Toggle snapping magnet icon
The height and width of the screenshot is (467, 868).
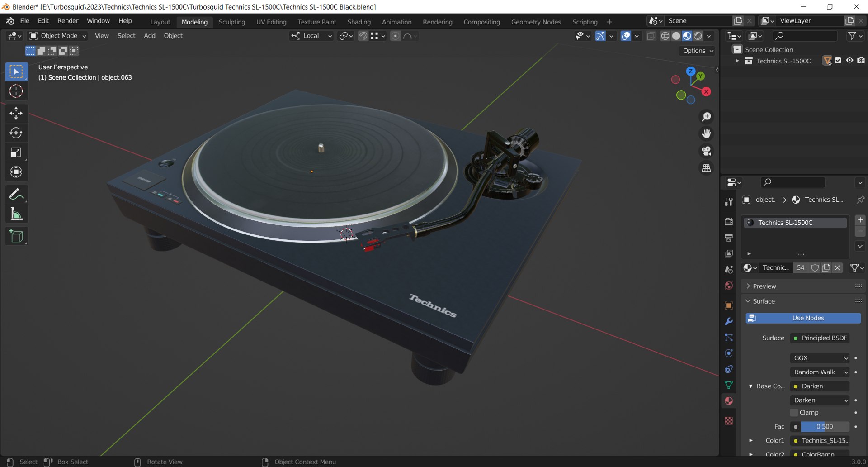[x=363, y=36]
